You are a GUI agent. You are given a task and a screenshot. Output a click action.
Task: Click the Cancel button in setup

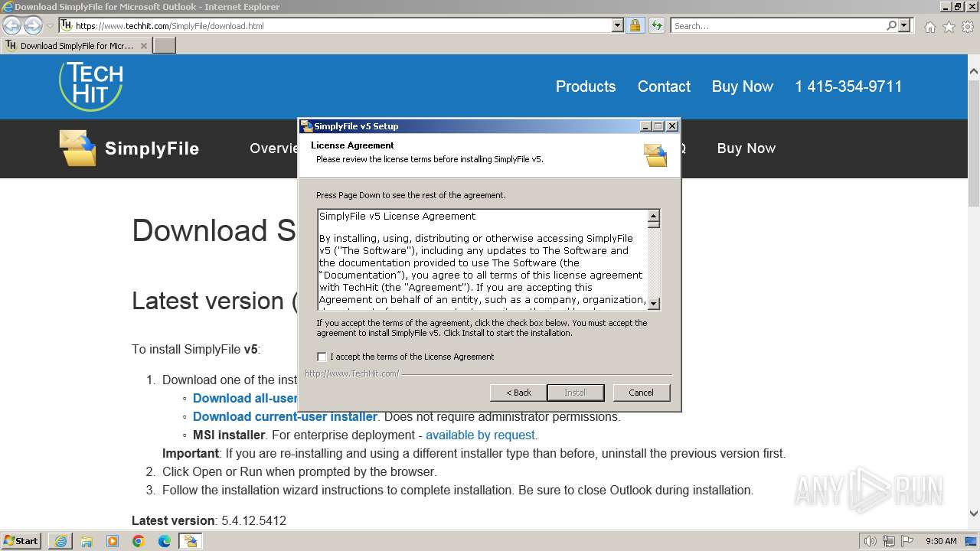click(641, 393)
